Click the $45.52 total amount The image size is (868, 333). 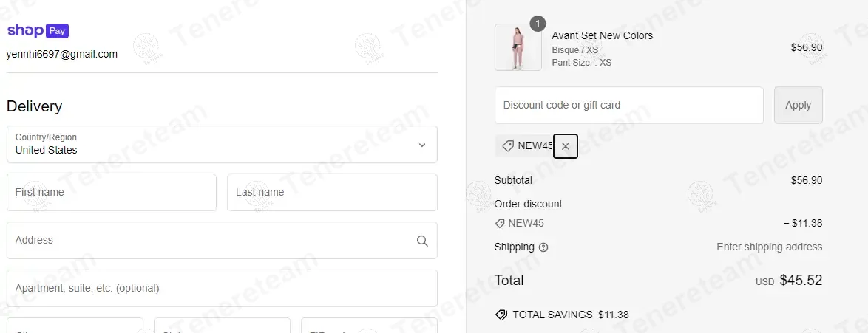click(801, 281)
